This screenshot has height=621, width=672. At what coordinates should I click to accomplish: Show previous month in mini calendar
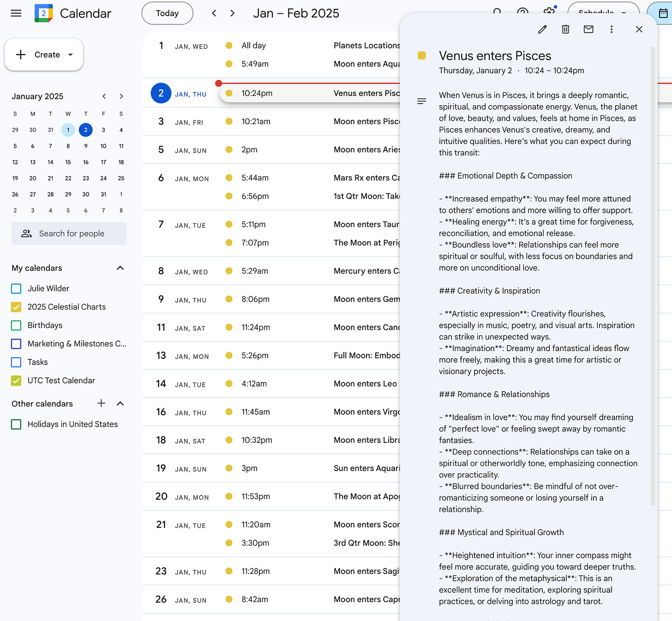tap(104, 96)
